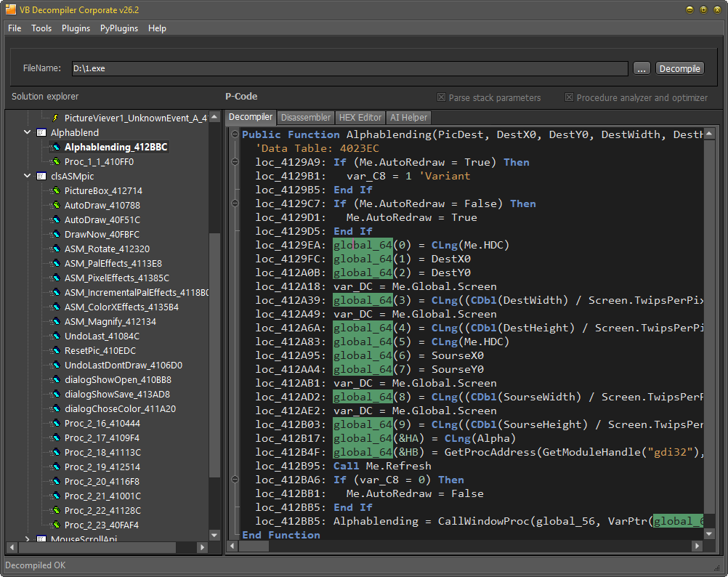The height and width of the screenshot is (577, 728).
Task: Collapse the If block at loc_4129A9
Action: [x=235, y=162]
